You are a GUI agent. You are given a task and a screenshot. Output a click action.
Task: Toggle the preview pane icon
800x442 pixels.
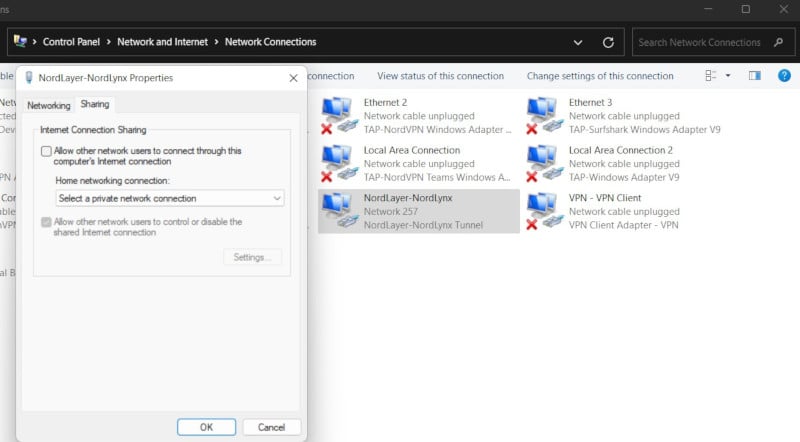755,76
